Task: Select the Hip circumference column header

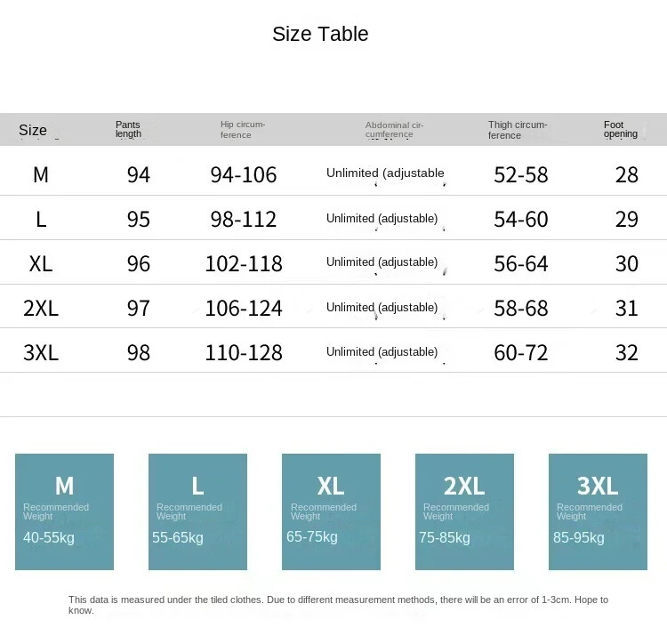Action: 243,130
